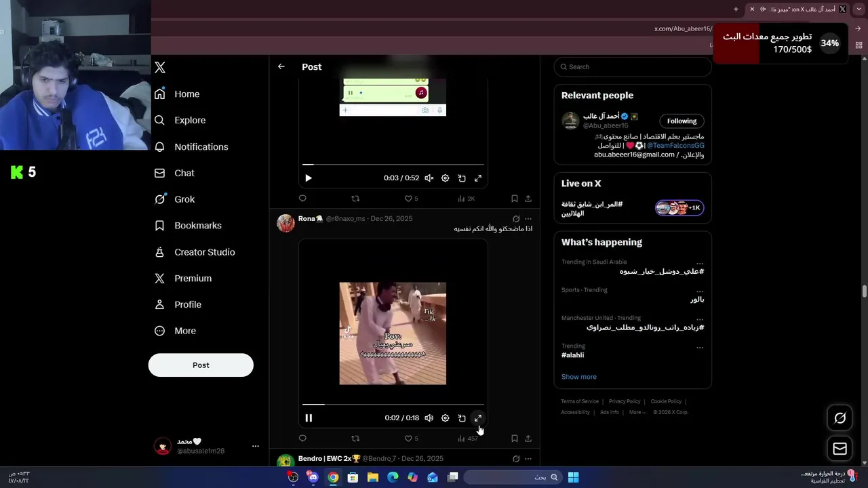This screenshot has height=488, width=868.
Task: Expand footer More links menu
Action: (x=637, y=412)
